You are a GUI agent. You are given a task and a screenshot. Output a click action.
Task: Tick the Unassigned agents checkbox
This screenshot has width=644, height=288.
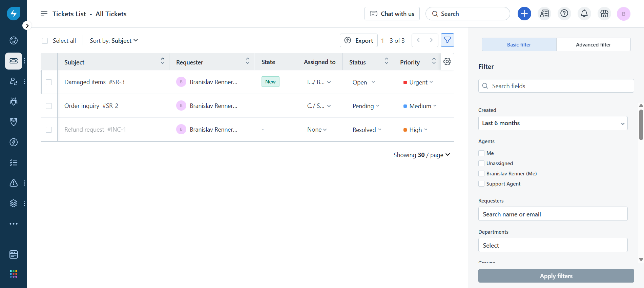481,164
